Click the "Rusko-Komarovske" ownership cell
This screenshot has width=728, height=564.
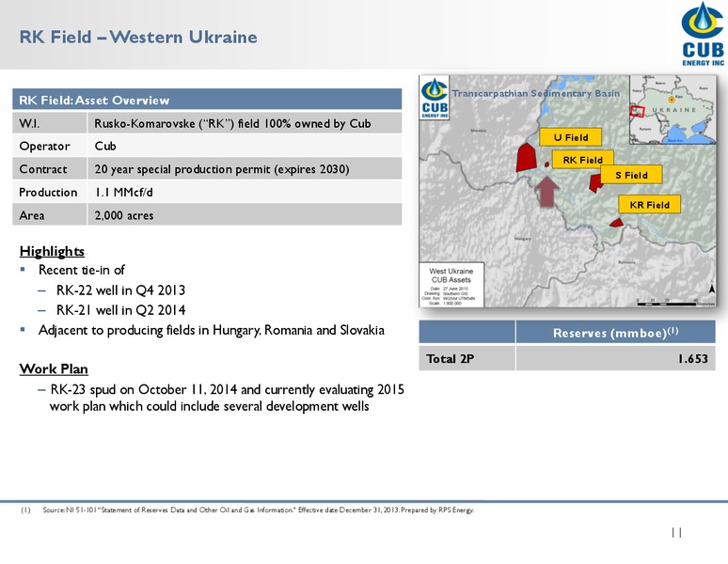245,123
